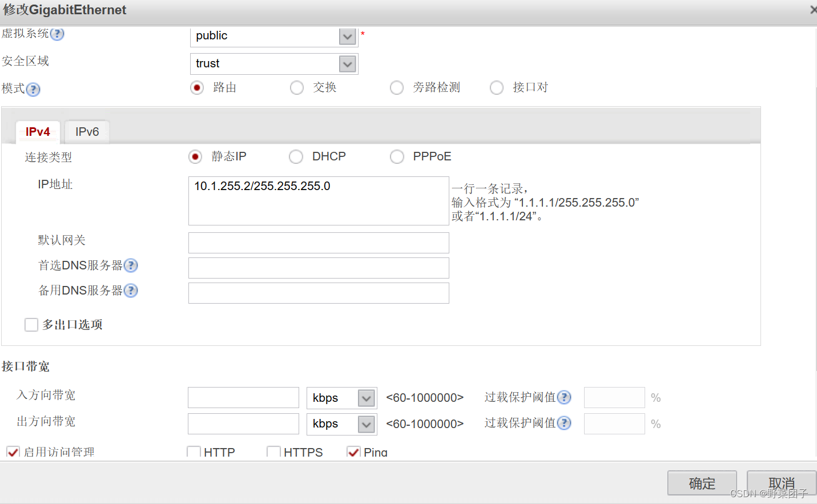Viewport: 817px width, 504px height.
Task: Enable HTTP access checkbox
Action: click(194, 452)
